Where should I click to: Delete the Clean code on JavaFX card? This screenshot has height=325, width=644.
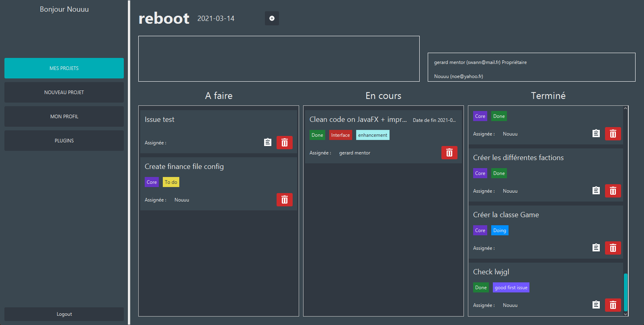449,152
